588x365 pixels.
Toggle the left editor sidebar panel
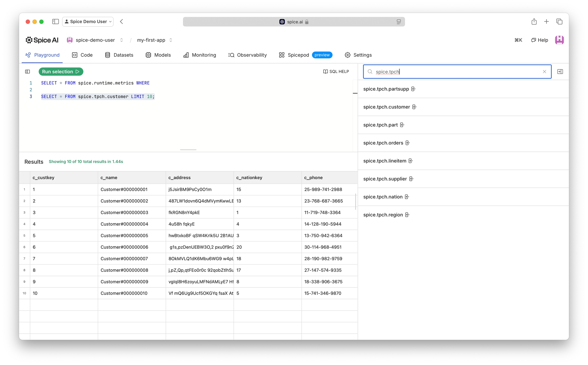28,72
